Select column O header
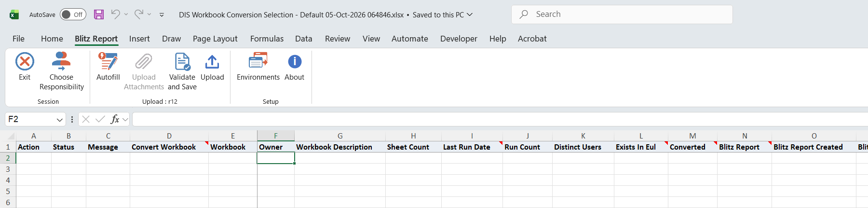This screenshot has height=208, width=868. coord(814,136)
